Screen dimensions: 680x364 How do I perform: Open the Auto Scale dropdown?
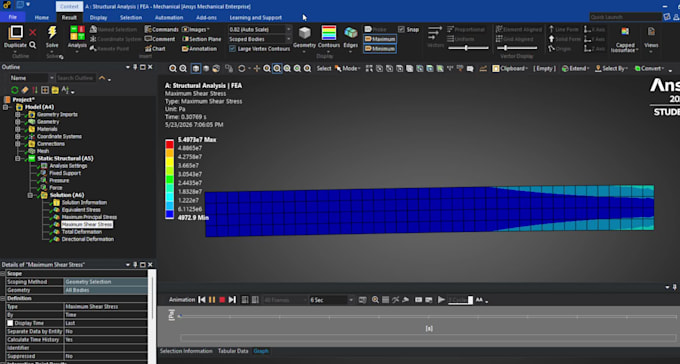(288, 30)
